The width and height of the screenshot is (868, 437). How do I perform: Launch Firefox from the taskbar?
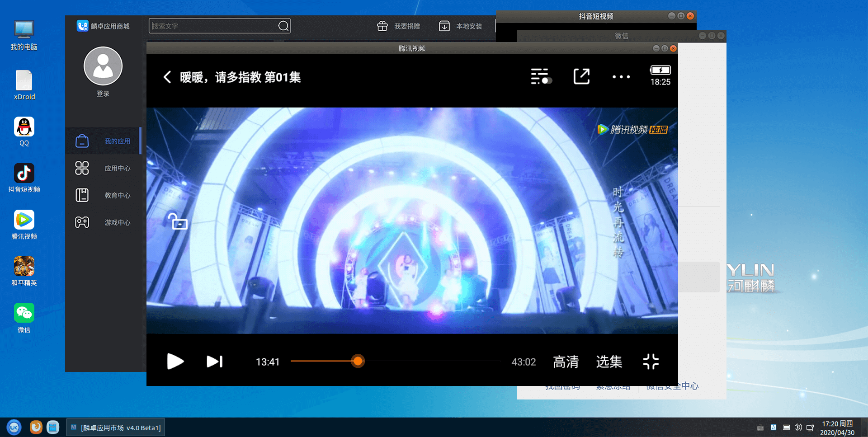[x=36, y=427]
